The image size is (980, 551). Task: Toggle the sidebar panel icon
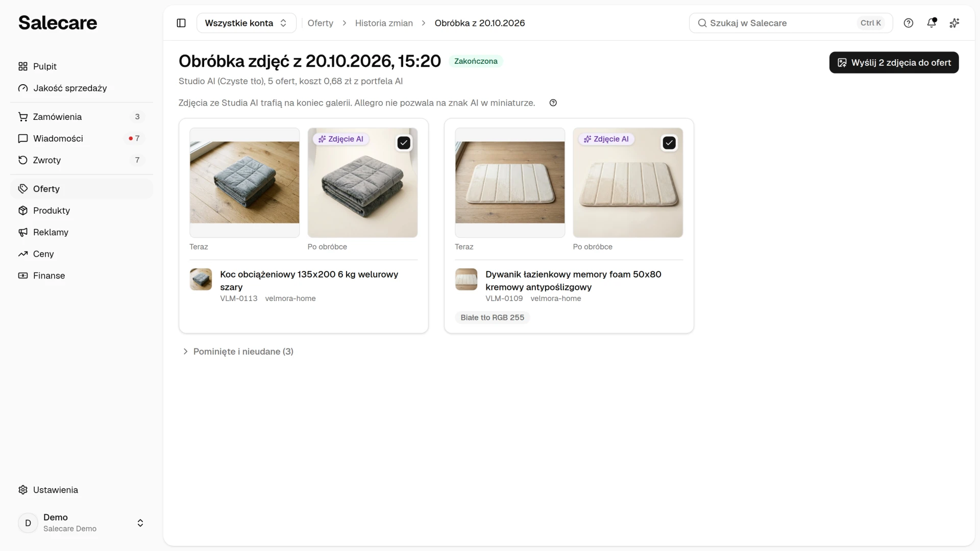pos(181,23)
